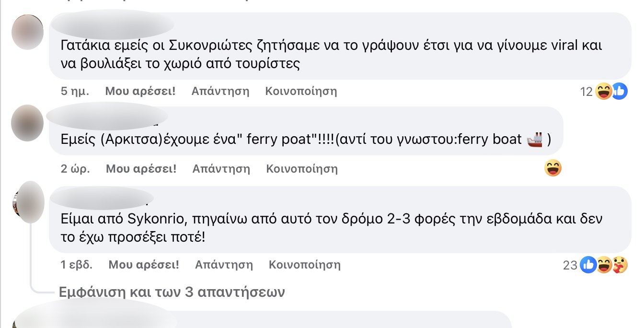The width and height of the screenshot is (644, 328).
Task: Expand all 3 replies (Εμφάνιση και των 3 απαντήσεων)
Action: 172,292
